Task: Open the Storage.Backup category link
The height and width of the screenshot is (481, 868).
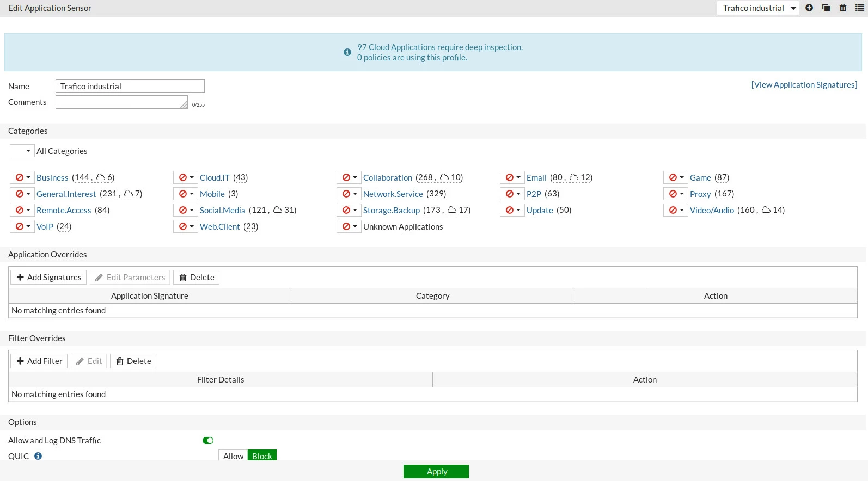Action: [x=392, y=211]
